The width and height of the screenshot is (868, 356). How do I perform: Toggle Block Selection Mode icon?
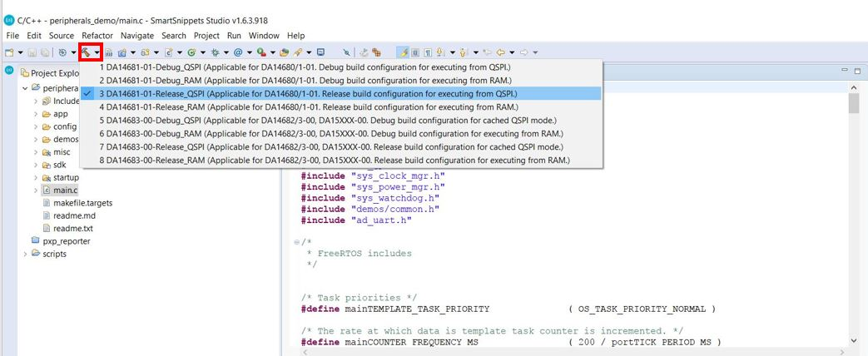click(416, 52)
